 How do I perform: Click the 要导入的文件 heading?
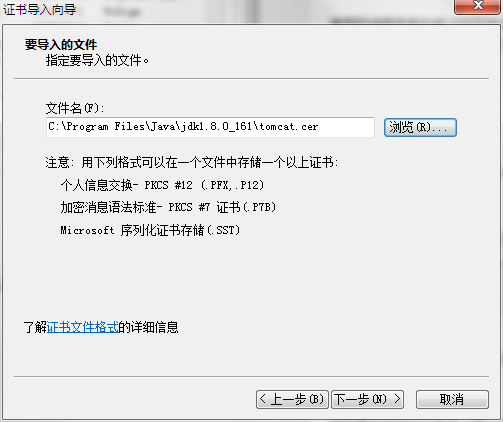point(61,45)
